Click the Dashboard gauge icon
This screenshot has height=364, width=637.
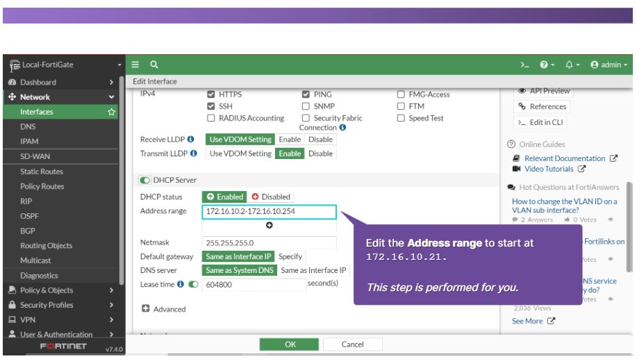[x=13, y=82]
